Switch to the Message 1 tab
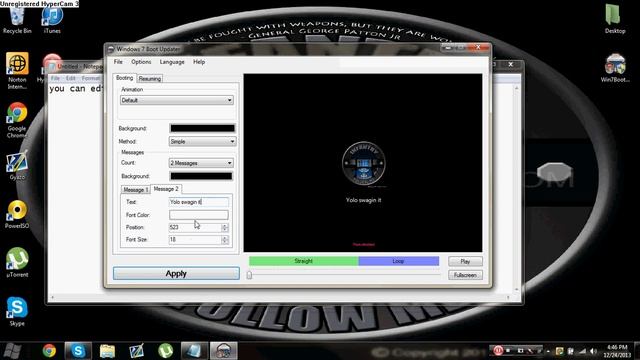The image size is (640, 360). pyautogui.click(x=136, y=190)
